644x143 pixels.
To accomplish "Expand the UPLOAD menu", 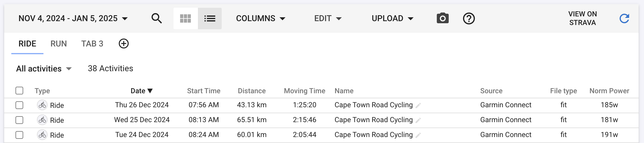I will click(393, 18).
